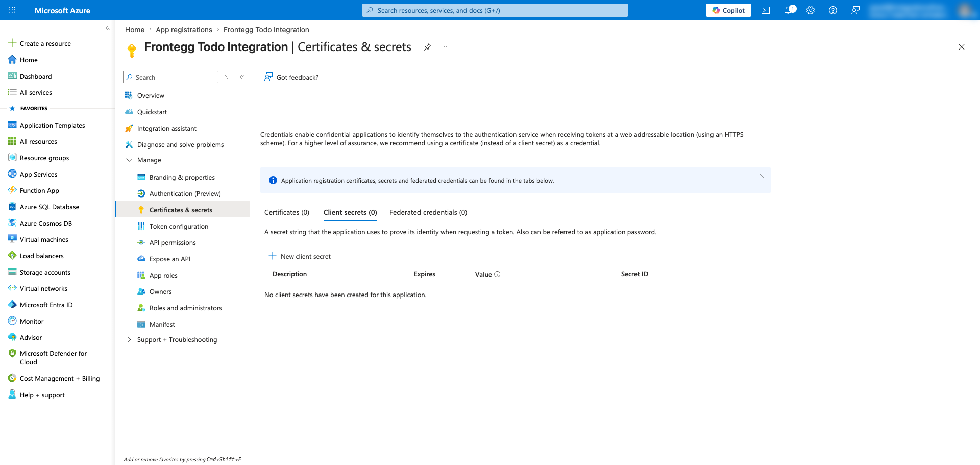
Task: Open Resource groups favorite
Action: [39, 158]
